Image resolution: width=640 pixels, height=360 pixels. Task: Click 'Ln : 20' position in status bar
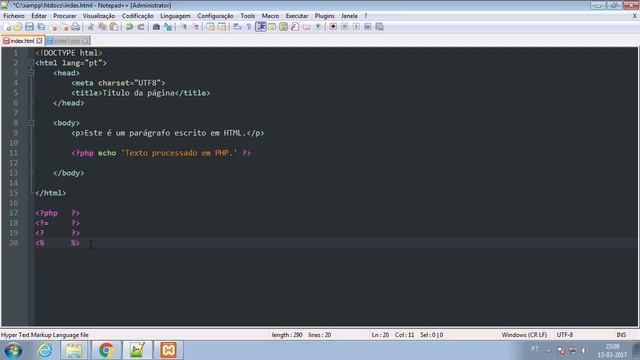click(380, 335)
